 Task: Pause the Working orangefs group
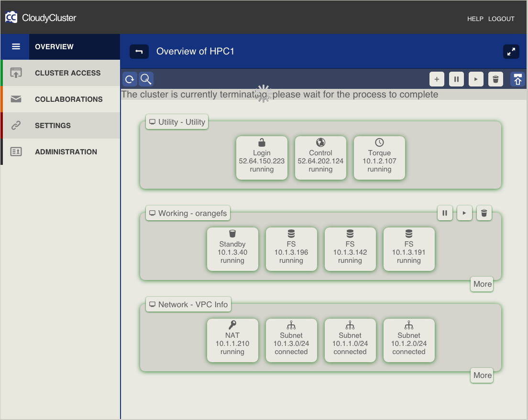[445, 213]
